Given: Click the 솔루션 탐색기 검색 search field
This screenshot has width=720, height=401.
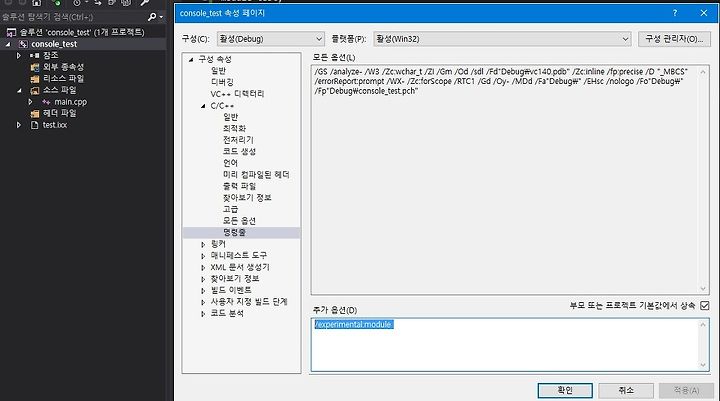Looking at the screenshot, I should (x=73, y=17).
